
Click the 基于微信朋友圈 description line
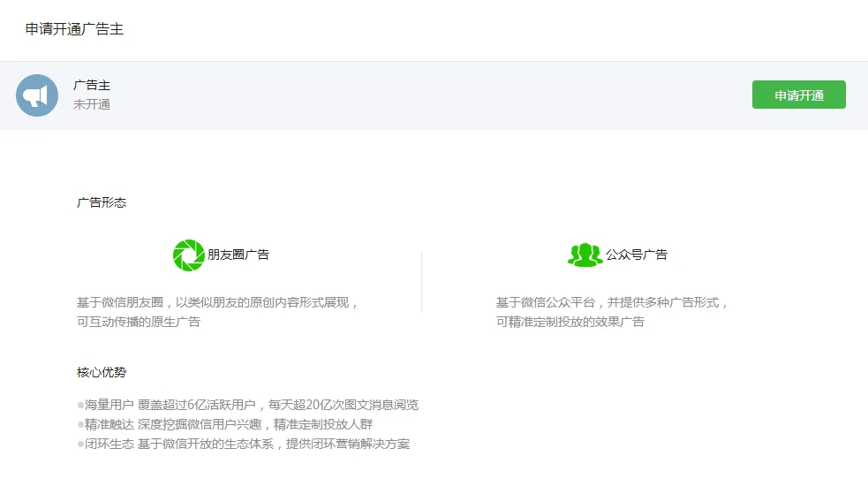pos(218,302)
